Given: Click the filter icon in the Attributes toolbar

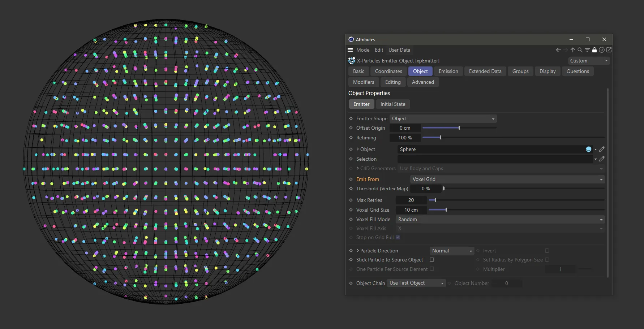Looking at the screenshot, I should click(x=587, y=50).
